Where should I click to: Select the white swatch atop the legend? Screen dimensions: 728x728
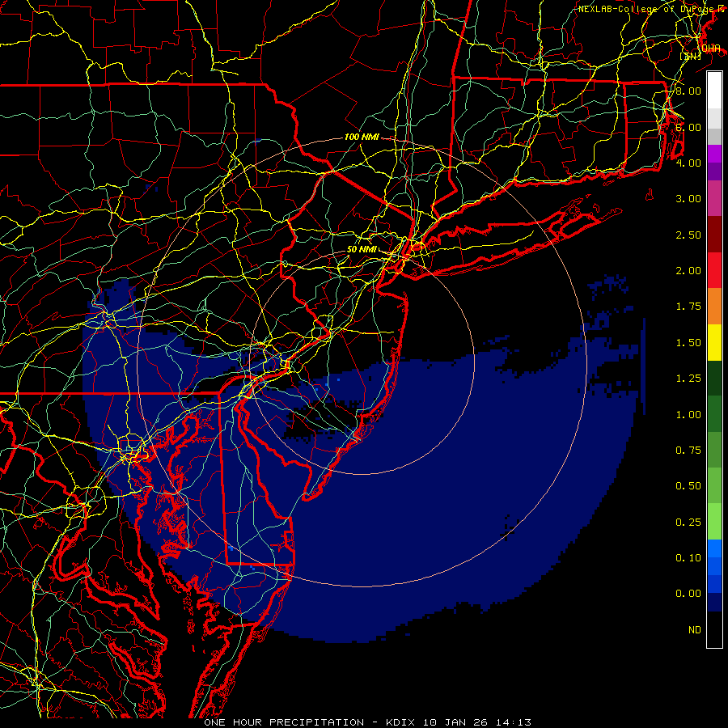pyautogui.click(x=714, y=91)
